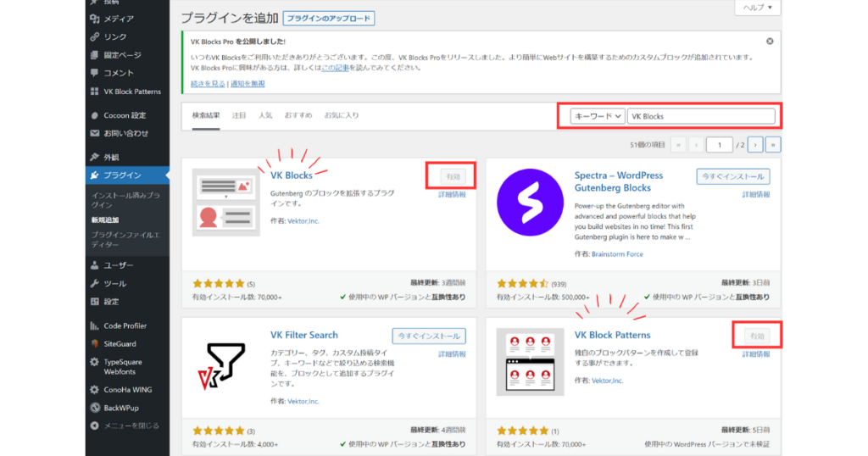Click the current page number field
This screenshot has width=868, height=456.
[x=719, y=145]
